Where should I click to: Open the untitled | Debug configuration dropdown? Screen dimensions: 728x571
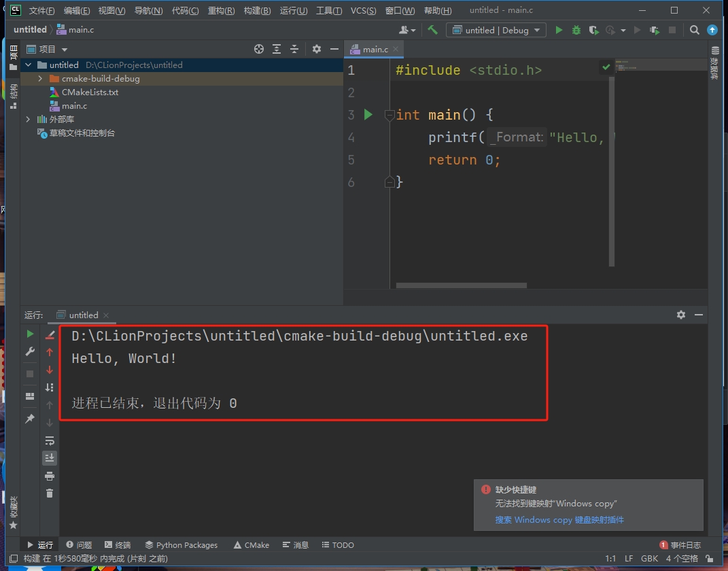[496, 30]
